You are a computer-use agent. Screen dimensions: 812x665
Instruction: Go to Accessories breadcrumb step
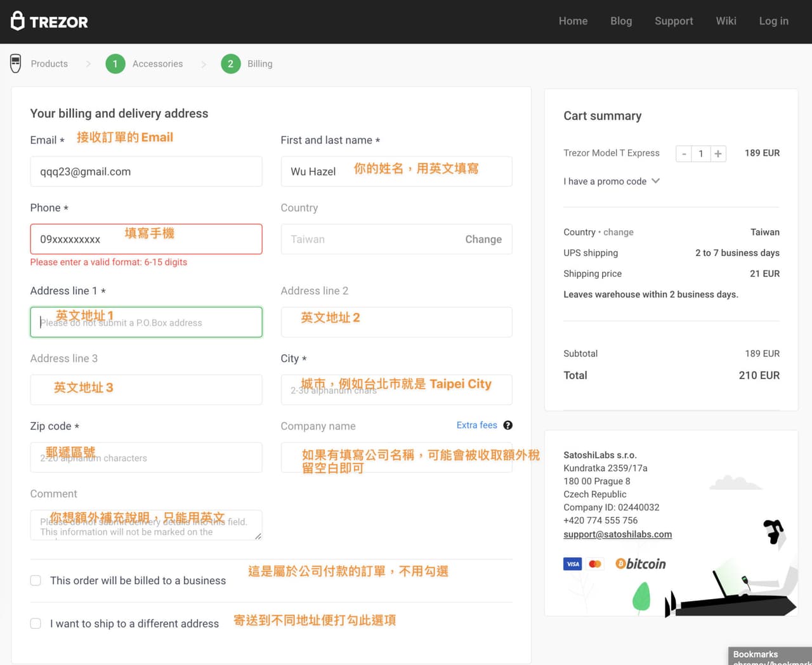(x=157, y=64)
